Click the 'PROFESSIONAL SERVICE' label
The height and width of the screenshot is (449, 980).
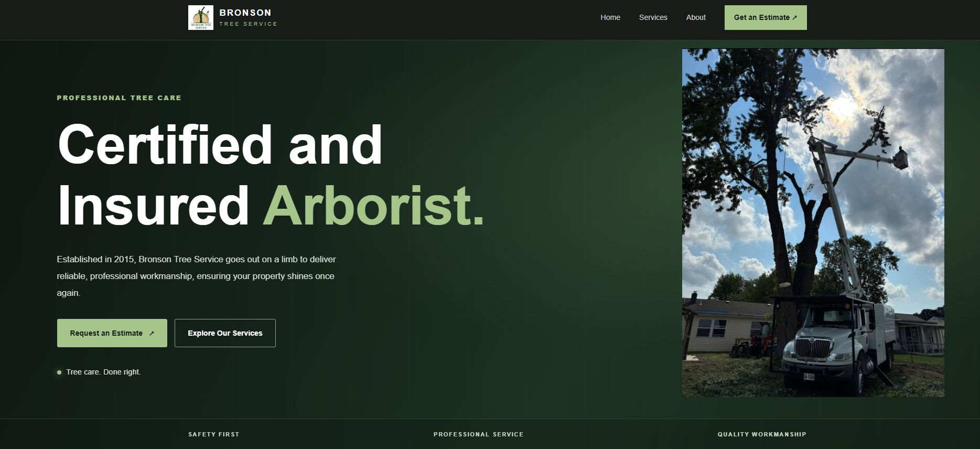(x=479, y=434)
